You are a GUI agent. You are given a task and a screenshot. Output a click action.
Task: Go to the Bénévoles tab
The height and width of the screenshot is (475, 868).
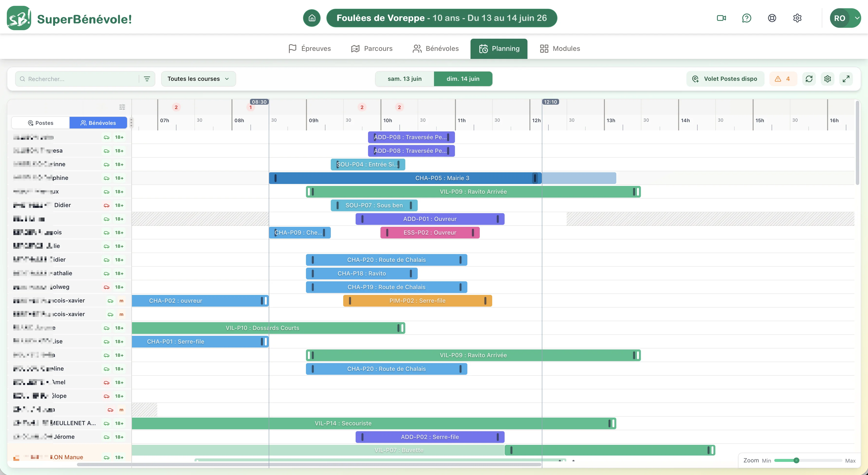[x=436, y=48]
